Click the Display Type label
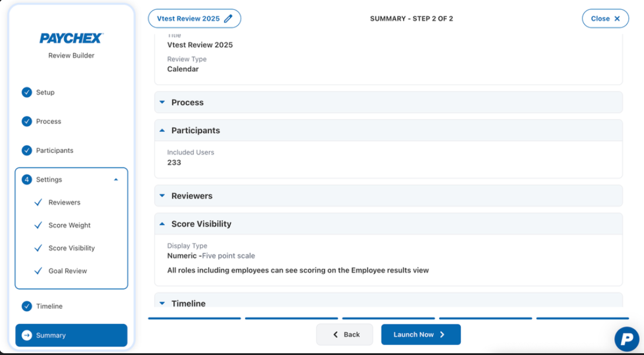Image resolution: width=644 pixels, height=355 pixels. pos(187,246)
